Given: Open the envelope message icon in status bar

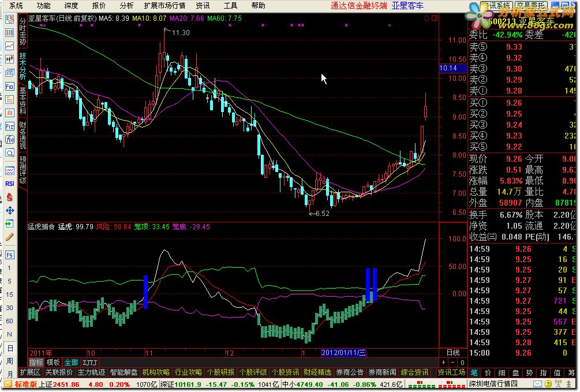Looking at the screenshot, I should [x=538, y=384].
